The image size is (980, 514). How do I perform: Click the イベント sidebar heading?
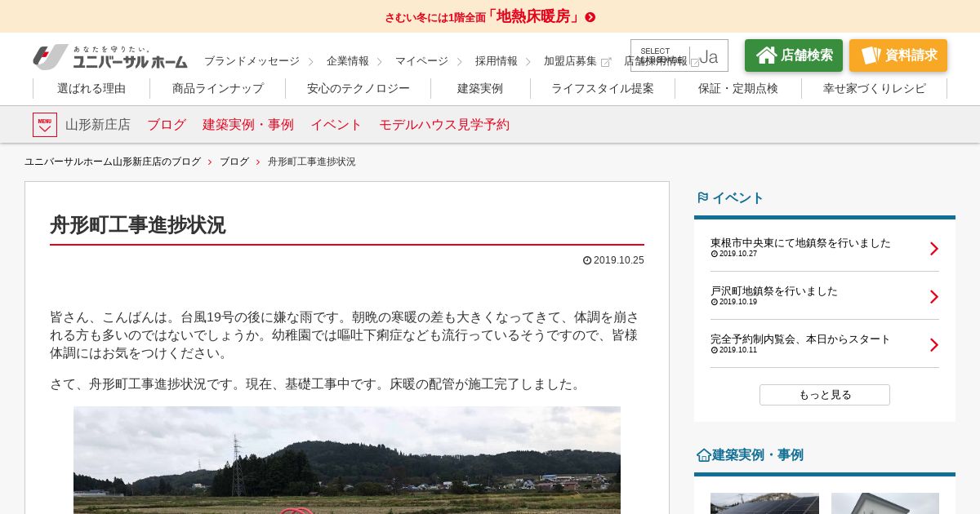738,197
